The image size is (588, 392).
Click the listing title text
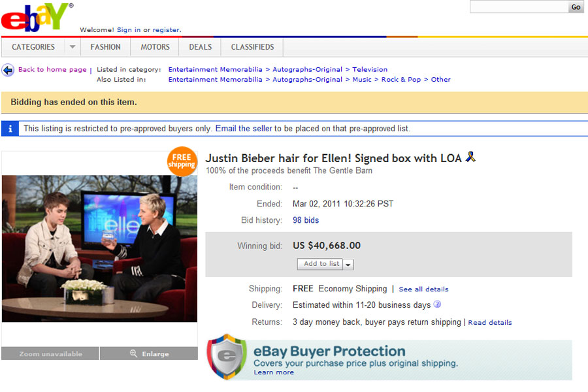click(333, 158)
